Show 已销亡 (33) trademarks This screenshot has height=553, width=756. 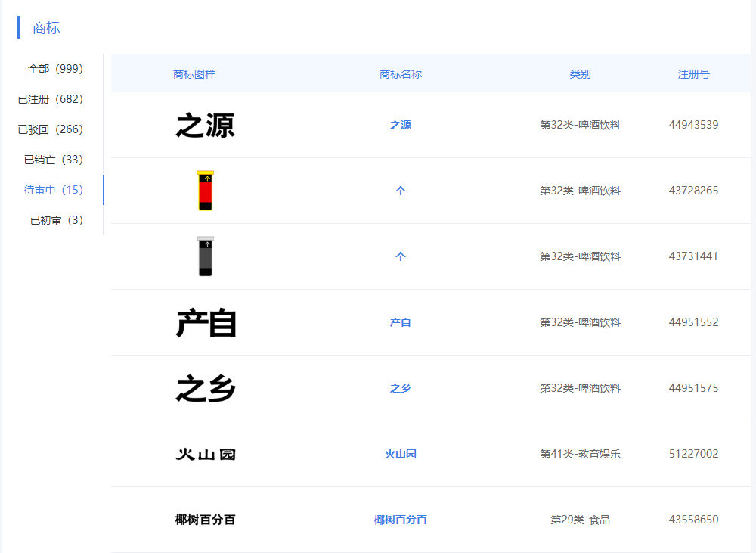(x=53, y=160)
